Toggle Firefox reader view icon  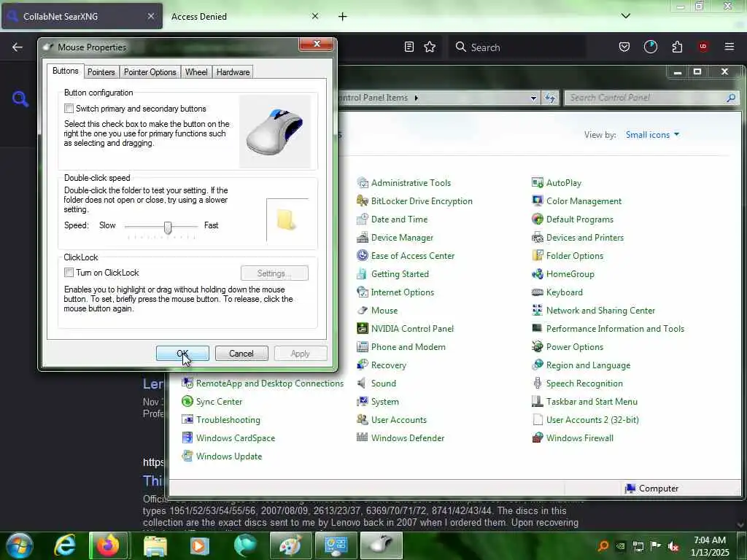click(409, 47)
